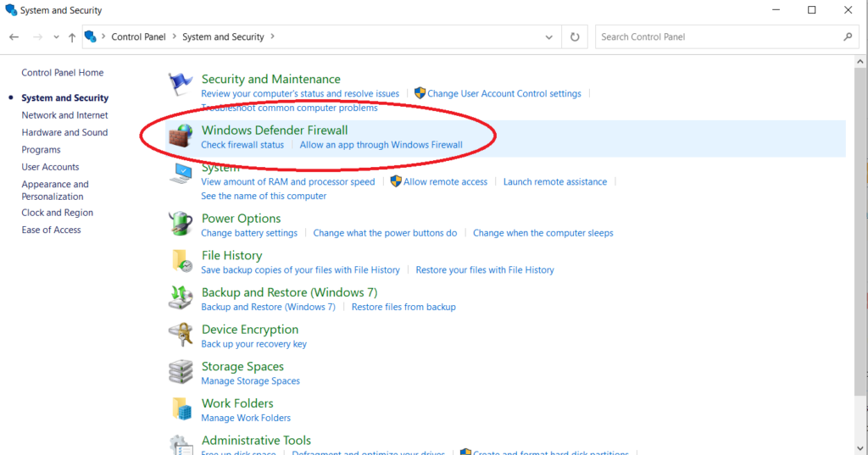Open Programs category
868x455 pixels.
click(41, 149)
